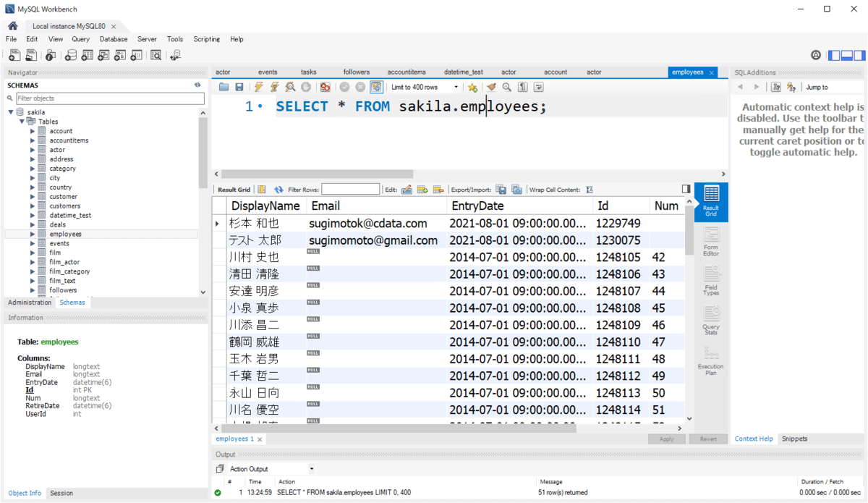This screenshot has width=868, height=503.
Task: Toggle wrap cell content
Action: point(590,190)
